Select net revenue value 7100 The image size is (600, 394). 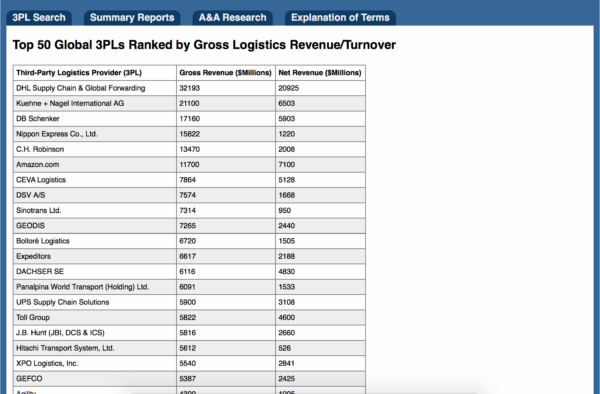point(287,164)
